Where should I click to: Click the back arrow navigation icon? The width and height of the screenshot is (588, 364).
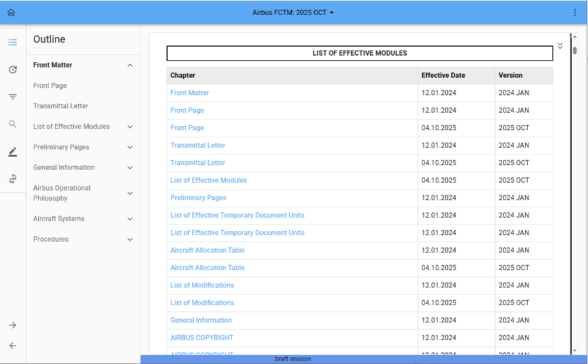(13, 346)
